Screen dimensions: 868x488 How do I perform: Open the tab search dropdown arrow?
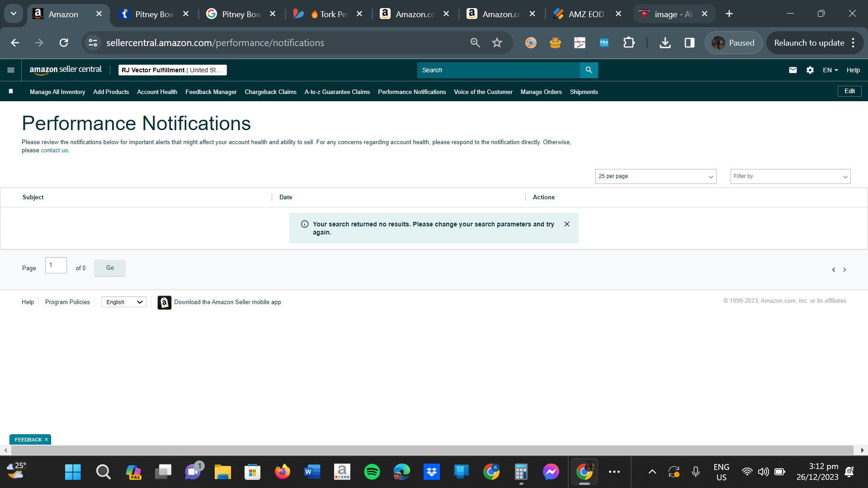click(14, 14)
